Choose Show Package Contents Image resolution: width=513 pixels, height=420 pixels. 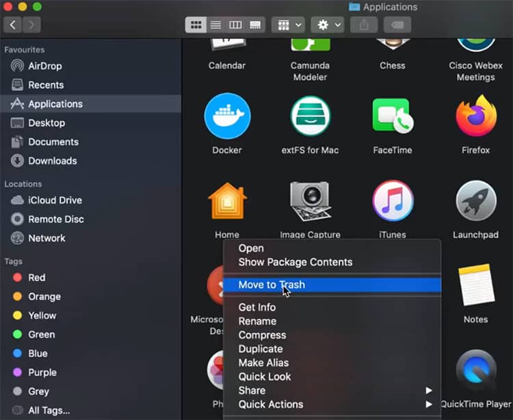coord(332,262)
